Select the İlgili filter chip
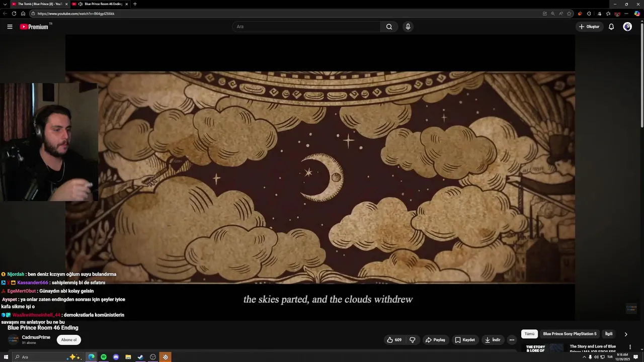This screenshot has height=362, width=644. (609, 334)
